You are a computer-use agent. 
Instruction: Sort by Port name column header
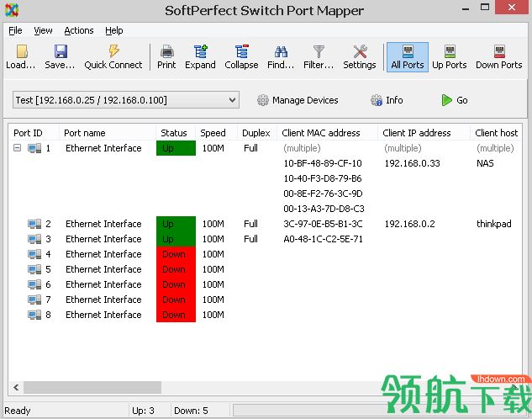point(108,133)
